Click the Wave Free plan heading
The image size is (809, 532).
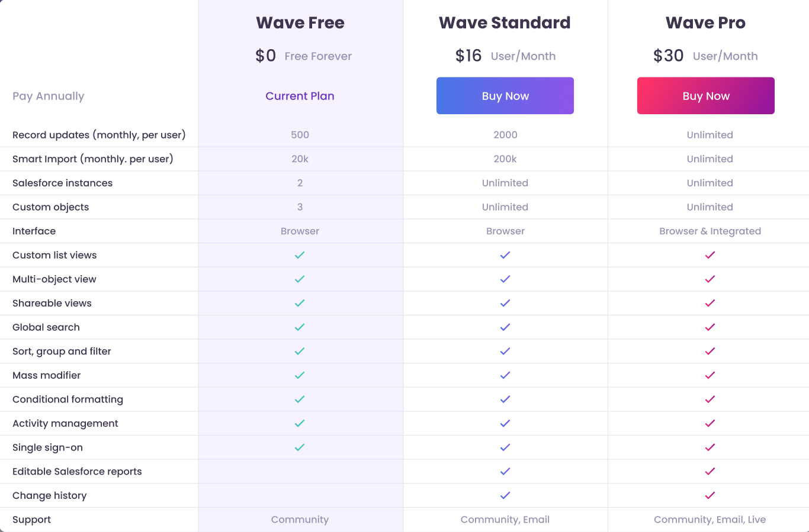pyautogui.click(x=300, y=22)
